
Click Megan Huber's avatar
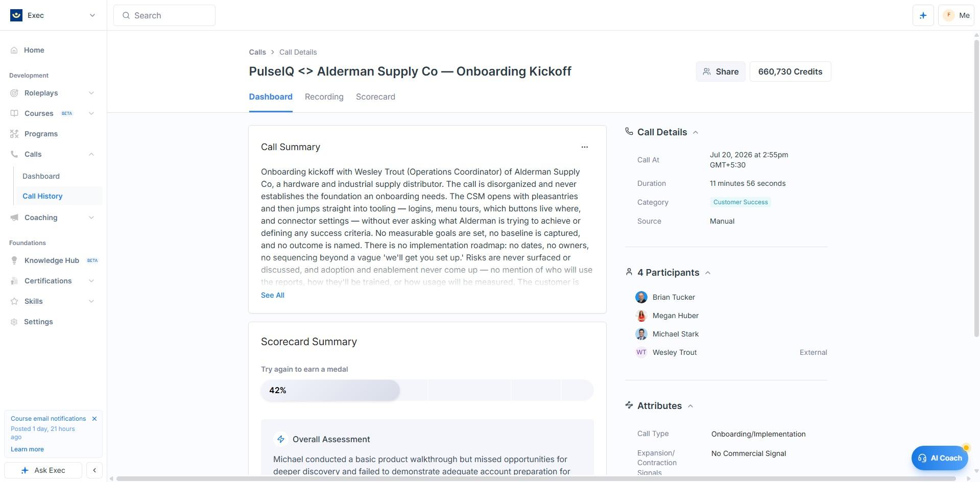click(x=641, y=316)
